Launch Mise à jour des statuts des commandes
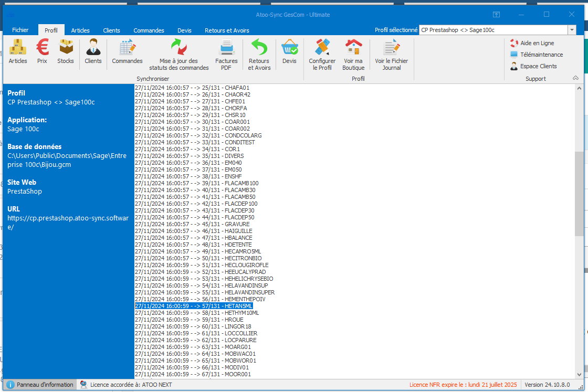 [179, 55]
